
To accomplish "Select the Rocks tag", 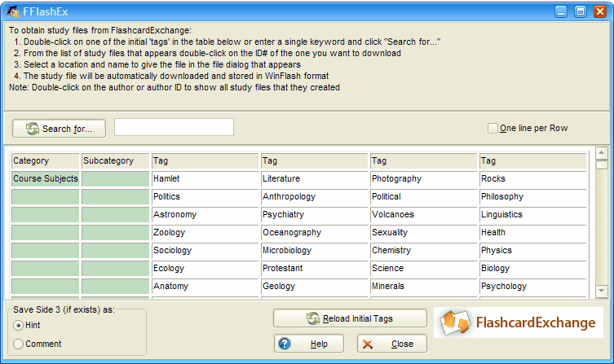I will tap(533, 178).
